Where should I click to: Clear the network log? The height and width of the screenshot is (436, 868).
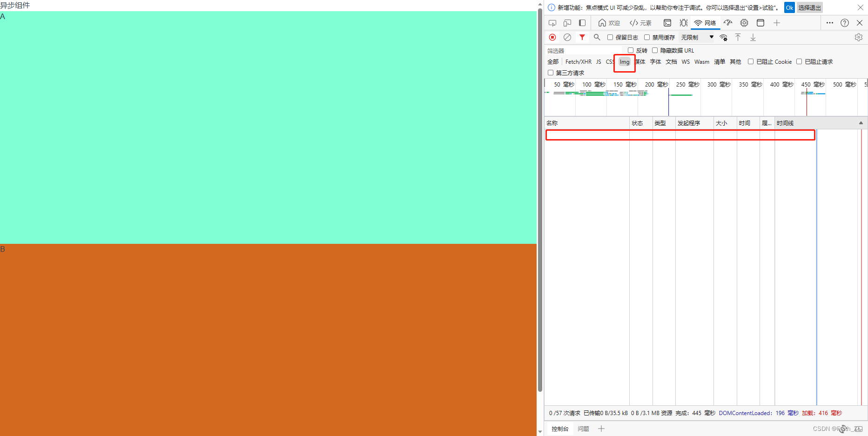(x=567, y=37)
